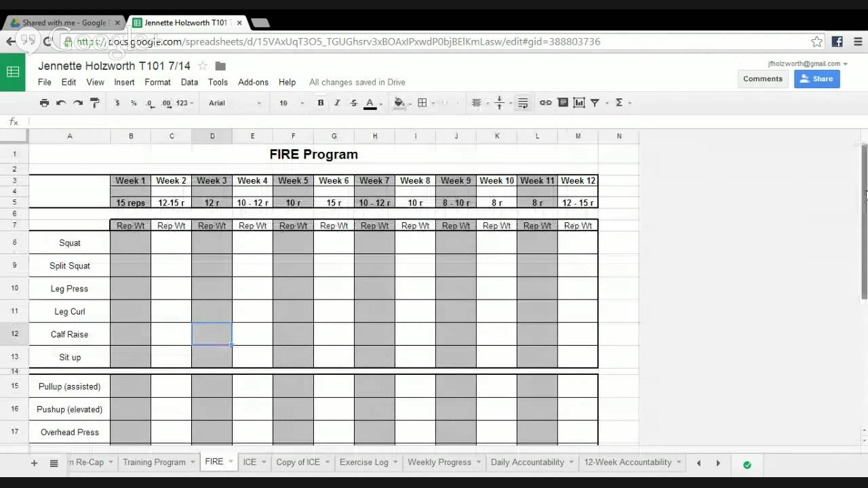868x488 pixels.
Task: Open more number formats 123 dropdown
Action: pos(184,103)
